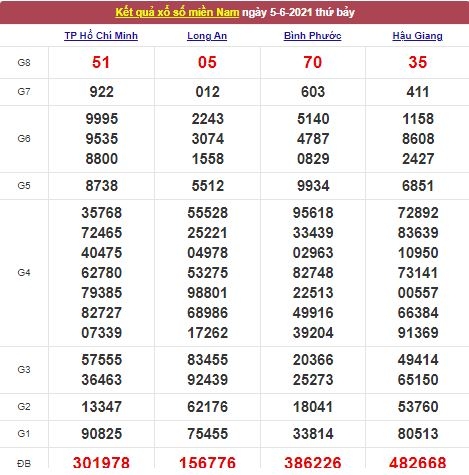Click G5 number 9934
The width and height of the screenshot is (469, 475).
(x=313, y=186)
